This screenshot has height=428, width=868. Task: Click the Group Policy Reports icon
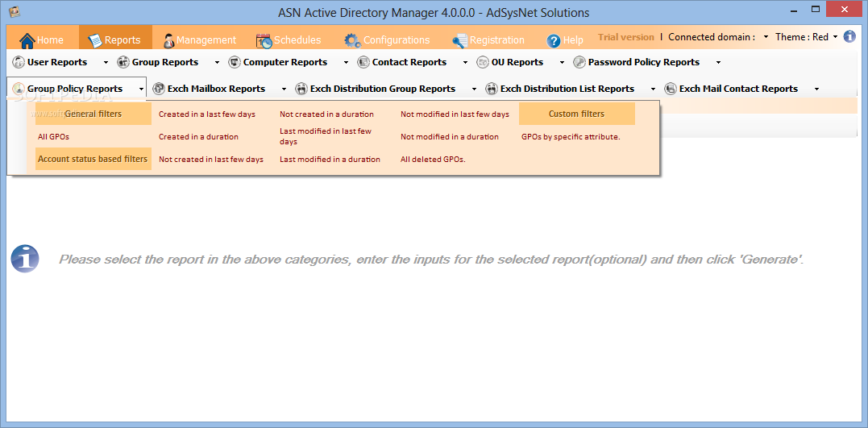[19, 89]
